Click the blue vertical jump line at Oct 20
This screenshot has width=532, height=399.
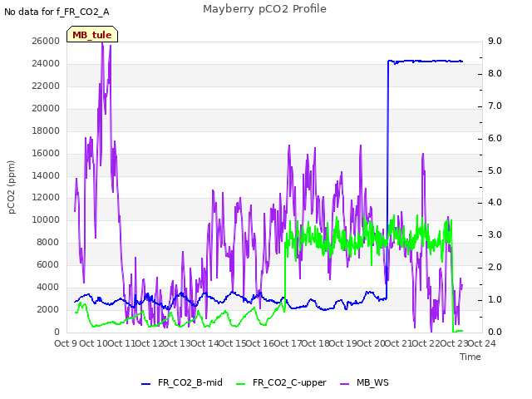click(387, 180)
